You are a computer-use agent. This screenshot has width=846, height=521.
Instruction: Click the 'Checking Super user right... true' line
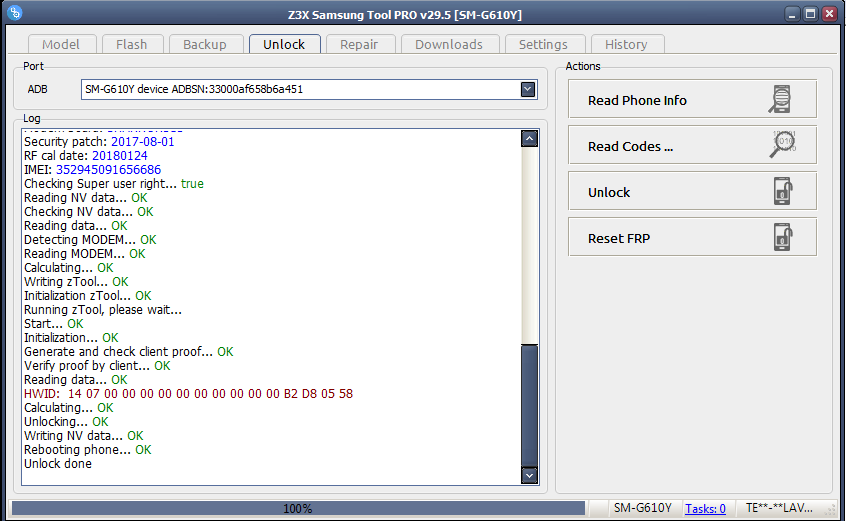tap(114, 184)
